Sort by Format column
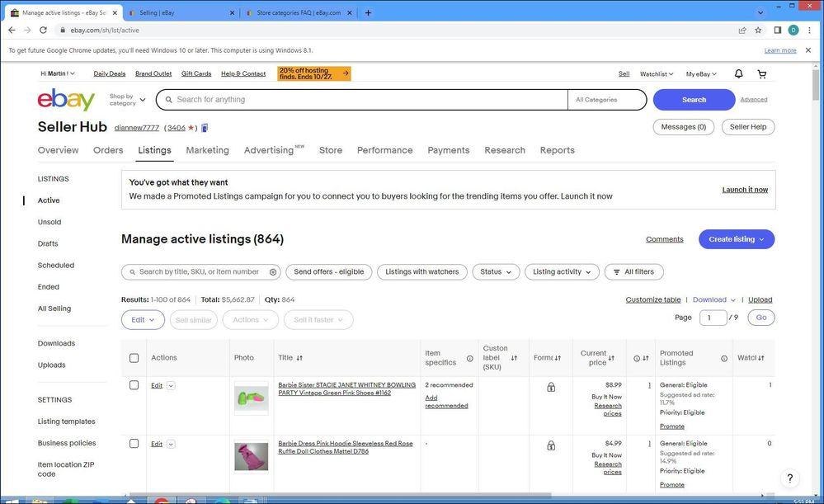 click(558, 358)
